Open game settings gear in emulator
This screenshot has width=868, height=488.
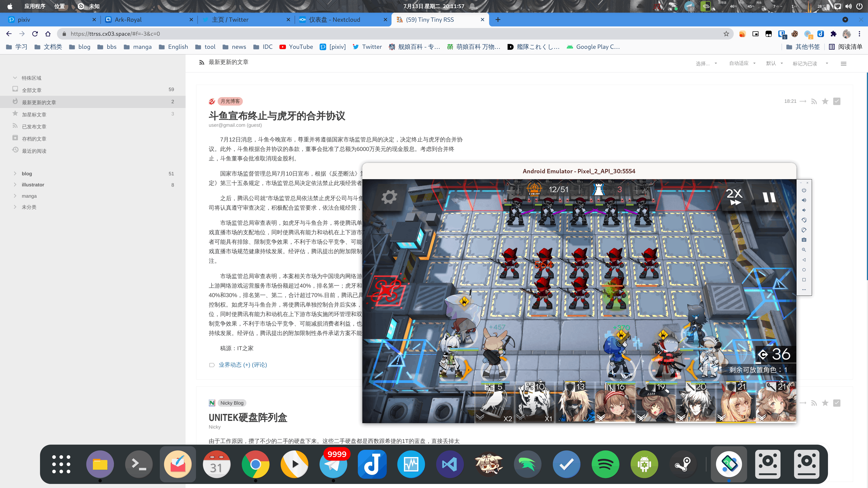pos(389,197)
